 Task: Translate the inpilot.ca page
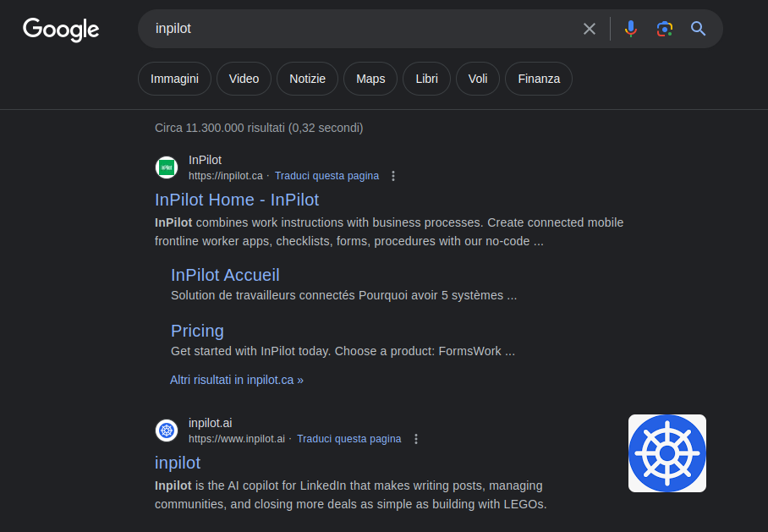[326, 176]
